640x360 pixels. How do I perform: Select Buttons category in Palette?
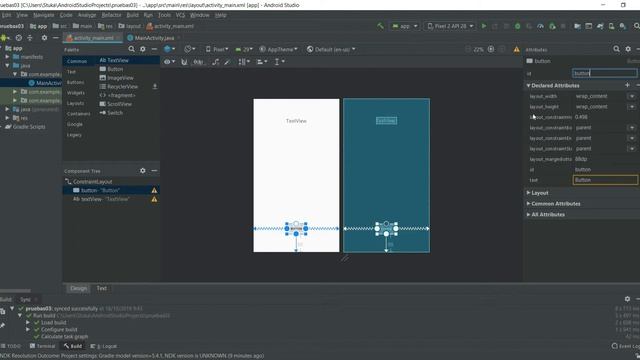click(x=76, y=82)
